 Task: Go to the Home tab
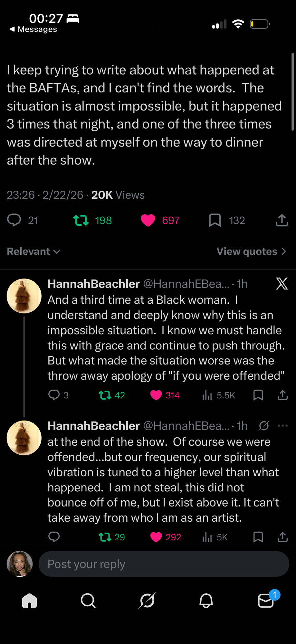[x=30, y=601]
